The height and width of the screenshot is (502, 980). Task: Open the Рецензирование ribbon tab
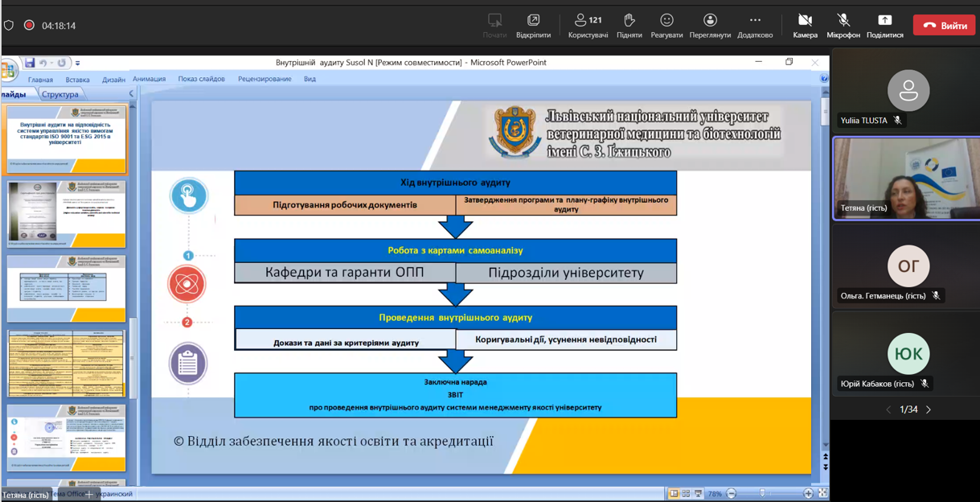point(264,79)
